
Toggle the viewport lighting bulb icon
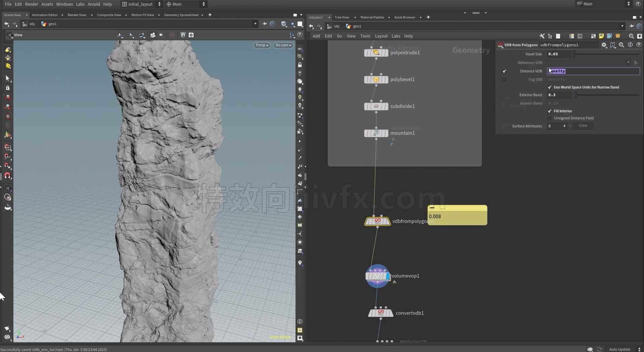pyautogui.click(x=300, y=90)
